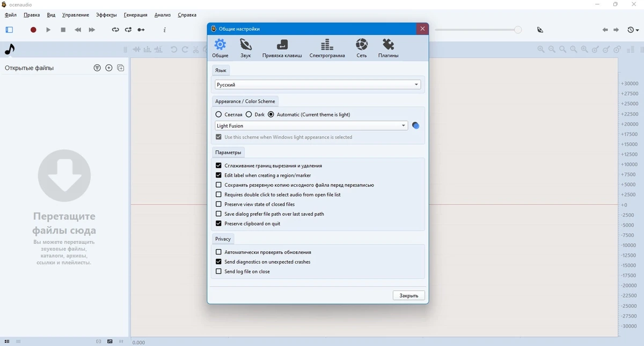The image size is (644, 346).
Task: Click the first zoom-in magnifier icon
Action: [x=541, y=49]
